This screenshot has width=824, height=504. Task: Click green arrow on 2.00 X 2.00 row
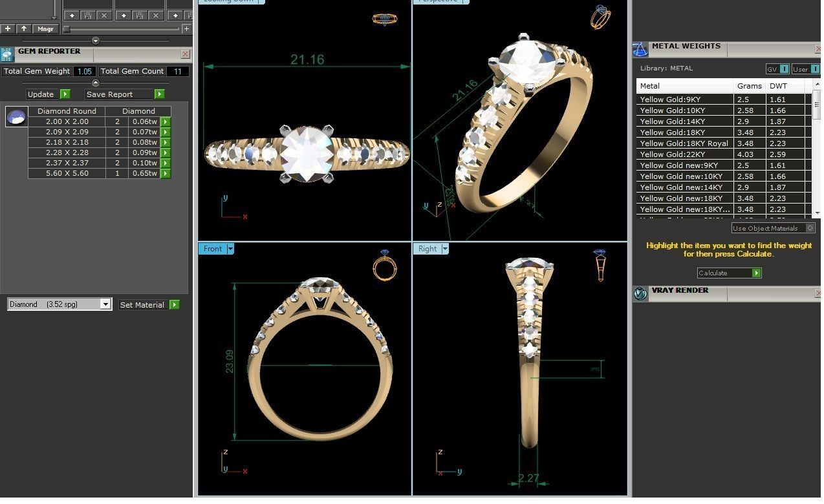(x=166, y=121)
